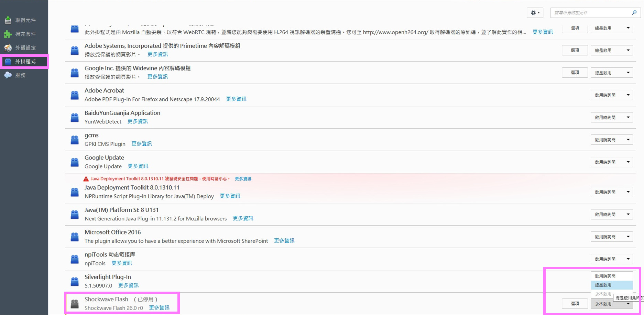Click the npiTools plugin icon

pyautogui.click(x=75, y=259)
